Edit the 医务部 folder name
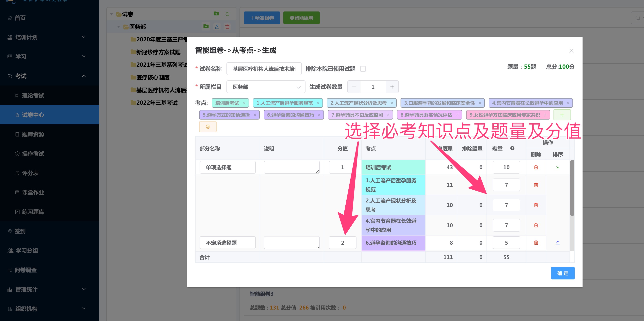 (x=217, y=27)
